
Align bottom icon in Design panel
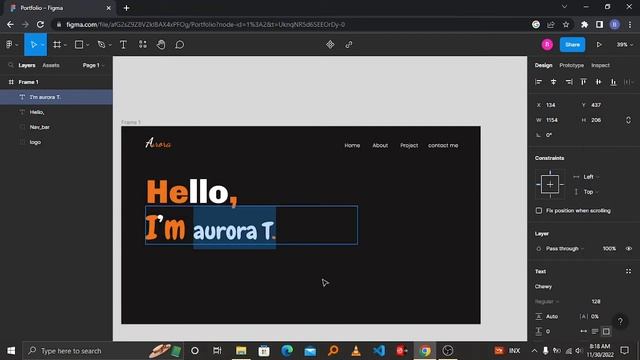tap(613, 82)
